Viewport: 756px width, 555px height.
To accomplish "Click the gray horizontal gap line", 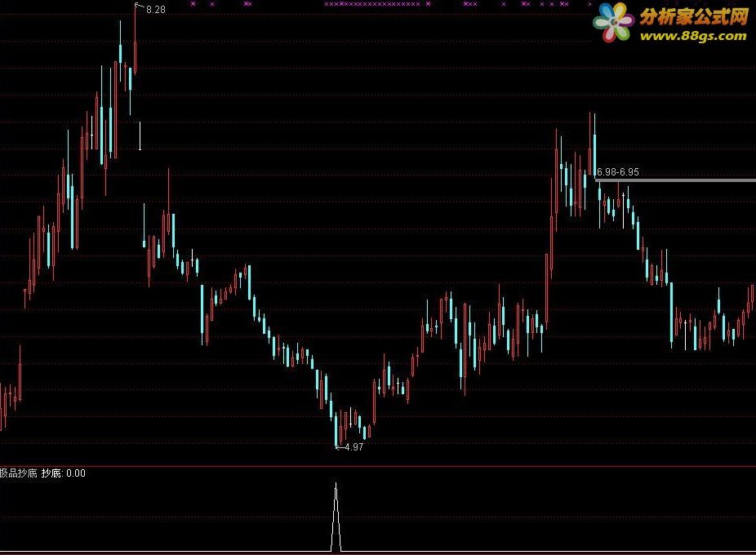I will click(675, 180).
